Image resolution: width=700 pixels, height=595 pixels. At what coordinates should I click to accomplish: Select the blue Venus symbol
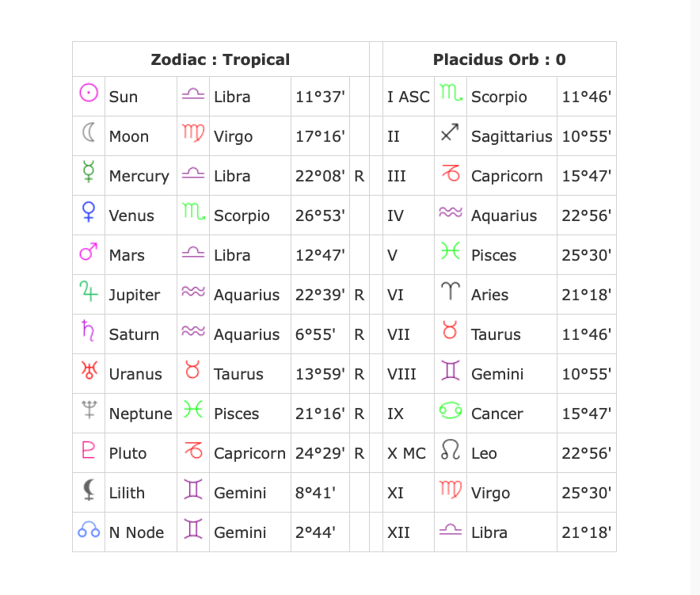pyautogui.click(x=89, y=212)
